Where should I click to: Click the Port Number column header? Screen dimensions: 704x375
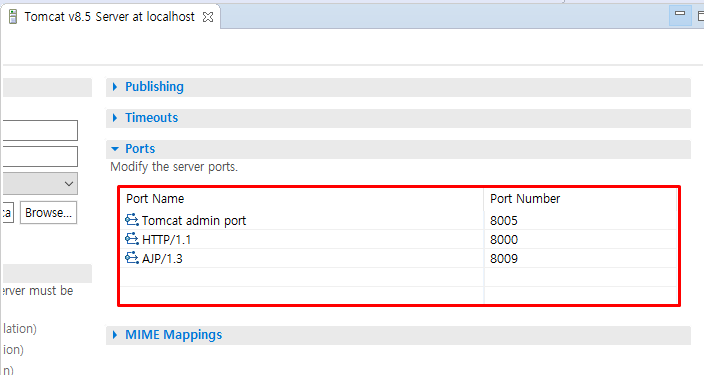[x=580, y=199]
